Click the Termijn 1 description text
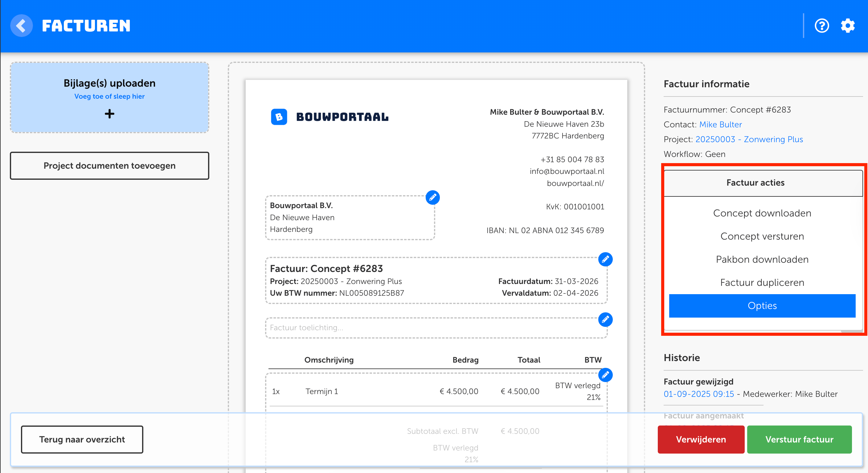The width and height of the screenshot is (868, 473). [x=321, y=391]
